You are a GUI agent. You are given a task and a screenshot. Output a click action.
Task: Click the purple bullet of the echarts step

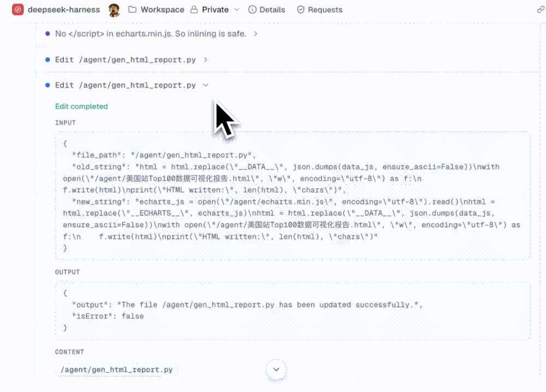pyautogui.click(x=48, y=34)
